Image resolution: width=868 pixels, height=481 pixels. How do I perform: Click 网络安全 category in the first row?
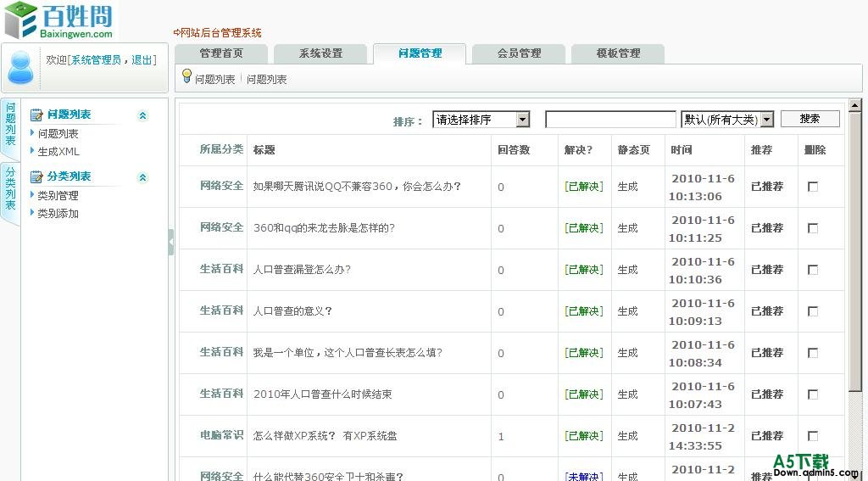tap(221, 186)
